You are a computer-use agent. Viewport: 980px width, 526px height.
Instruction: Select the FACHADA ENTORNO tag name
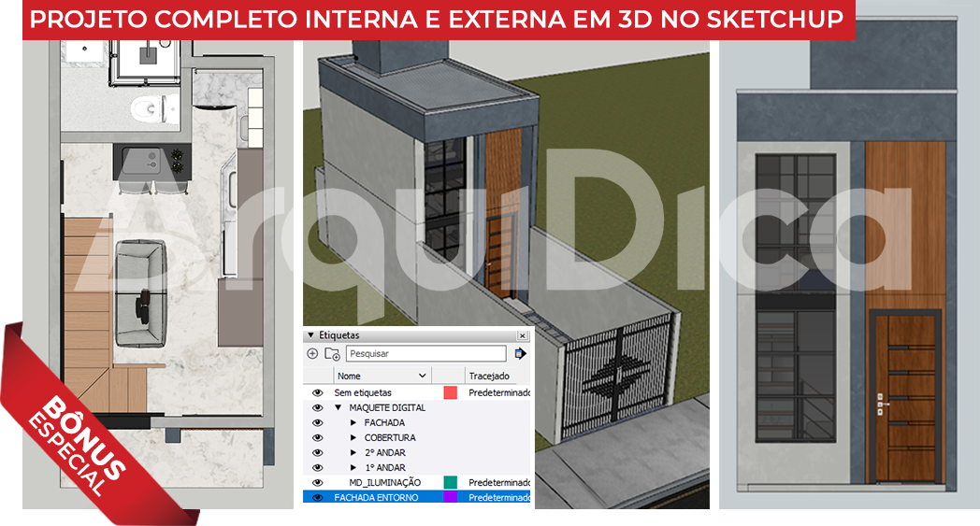pyautogui.click(x=376, y=498)
